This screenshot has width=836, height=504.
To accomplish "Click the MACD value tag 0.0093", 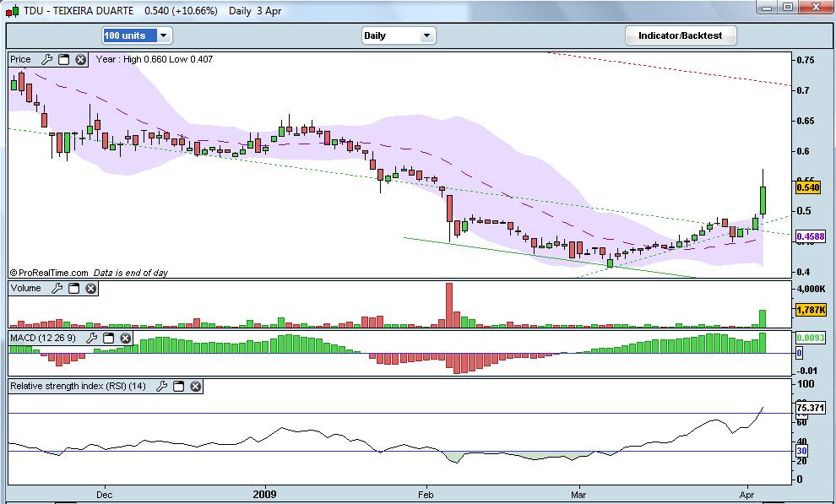I will click(811, 337).
